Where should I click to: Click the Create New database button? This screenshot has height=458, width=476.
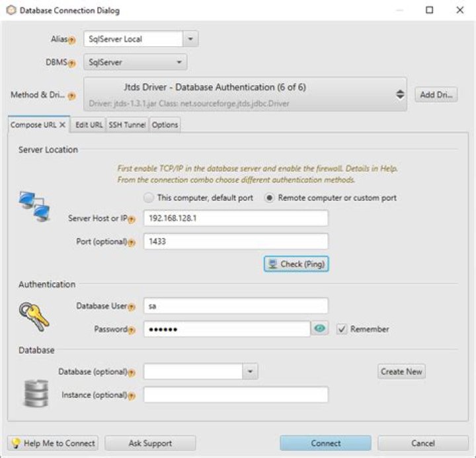[x=401, y=371]
